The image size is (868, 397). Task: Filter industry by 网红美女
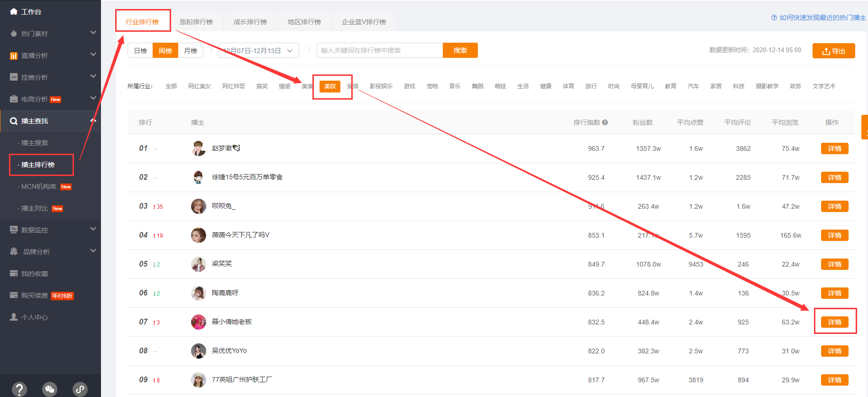(200, 86)
